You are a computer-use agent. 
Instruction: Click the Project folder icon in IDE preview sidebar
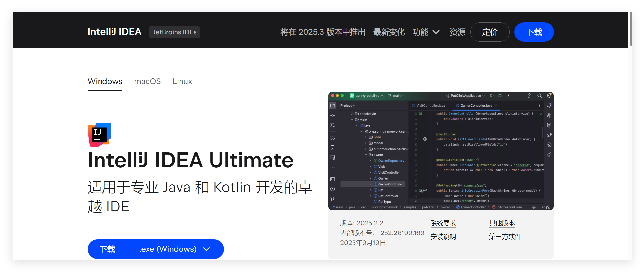(333, 105)
